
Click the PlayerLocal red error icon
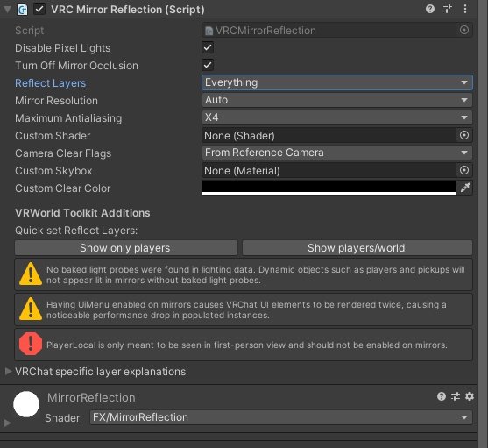coord(31,344)
